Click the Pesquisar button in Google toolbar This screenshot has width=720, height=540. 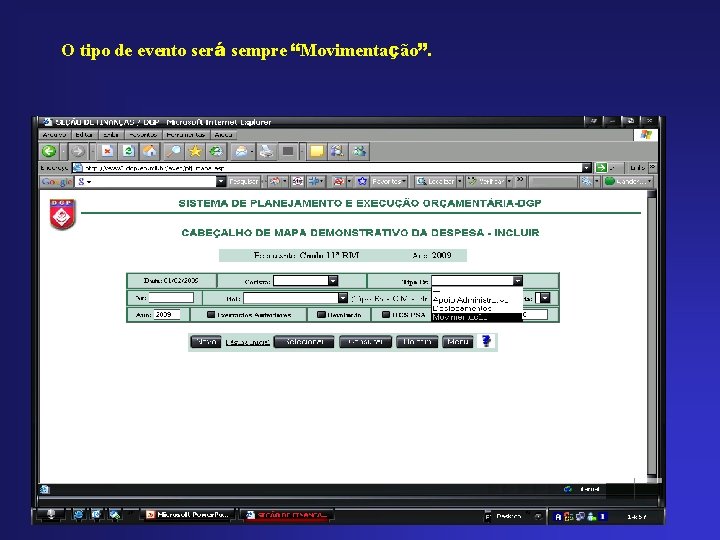tap(243, 181)
